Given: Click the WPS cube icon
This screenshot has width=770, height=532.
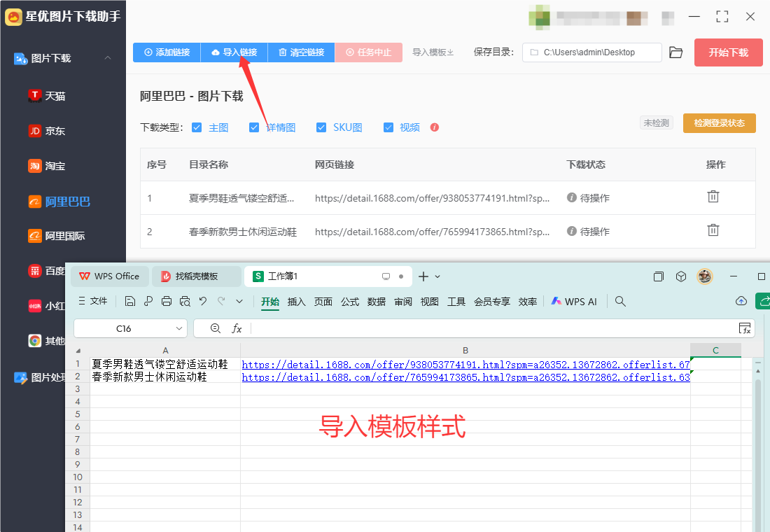Looking at the screenshot, I should tap(681, 276).
